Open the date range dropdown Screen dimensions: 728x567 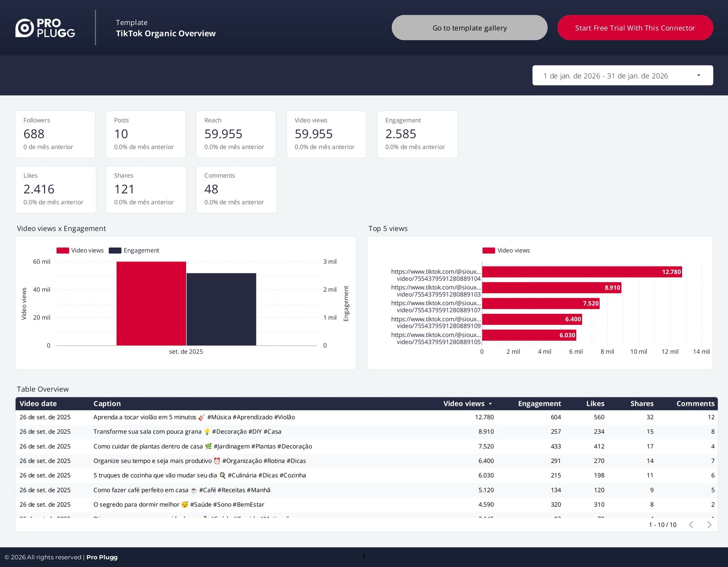click(x=606, y=76)
